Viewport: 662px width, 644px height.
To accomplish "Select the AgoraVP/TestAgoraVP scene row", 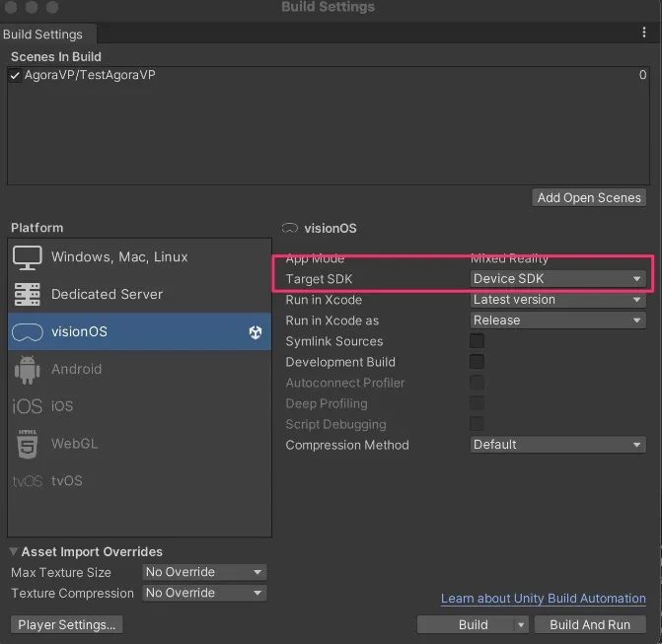I will 329,76.
